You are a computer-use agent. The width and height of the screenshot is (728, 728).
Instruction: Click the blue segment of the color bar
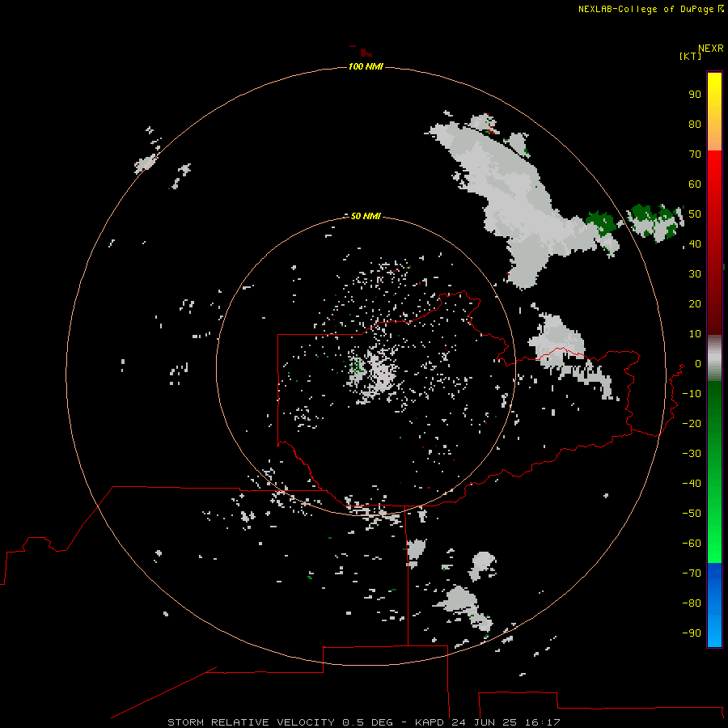pos(714,604)
